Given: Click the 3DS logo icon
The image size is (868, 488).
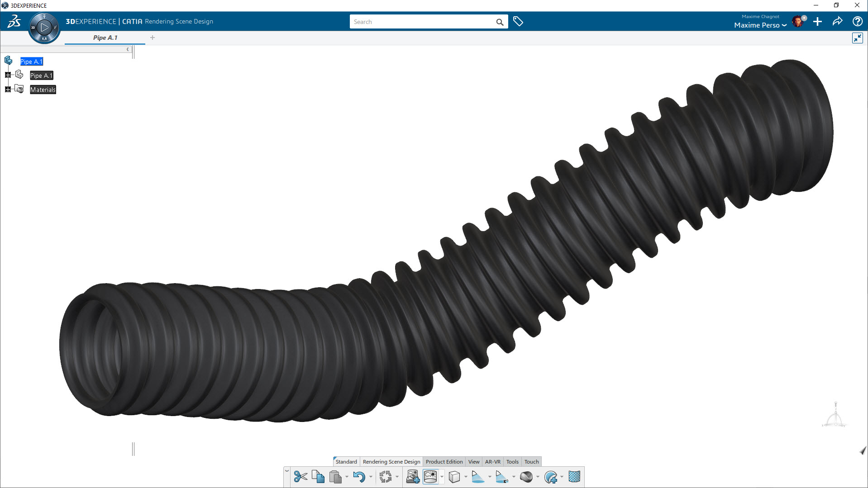Looking at the screenshot, I should 14,21.
